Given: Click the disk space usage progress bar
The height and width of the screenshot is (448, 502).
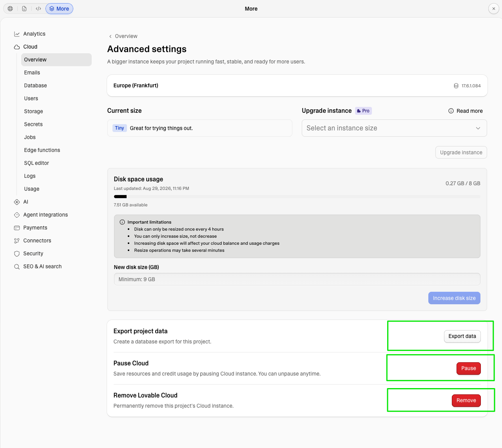Looking at the screenshot, I should tap(297, 197).
